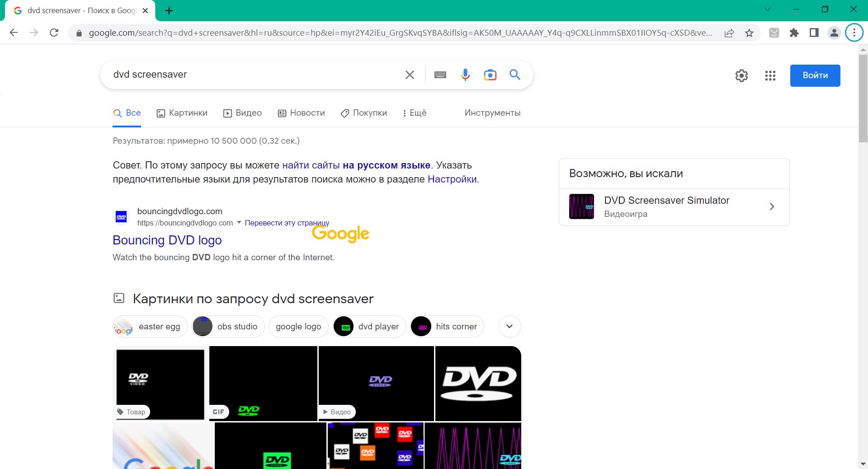Image resolution: width=868 pixels, height=469 pixels.
Task: Open the GIF green DVD thumbnail
Action: click(x=263, y=384)
